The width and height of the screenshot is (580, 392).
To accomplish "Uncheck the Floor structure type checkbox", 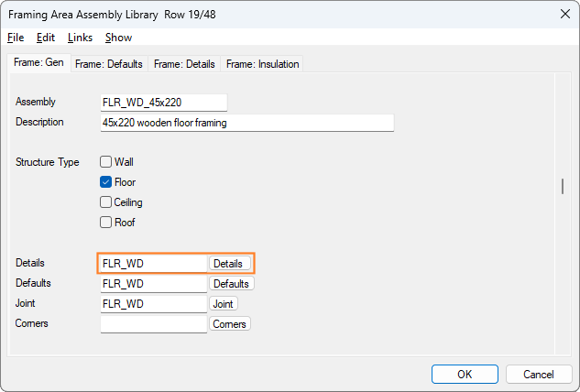I will [106, 182].
